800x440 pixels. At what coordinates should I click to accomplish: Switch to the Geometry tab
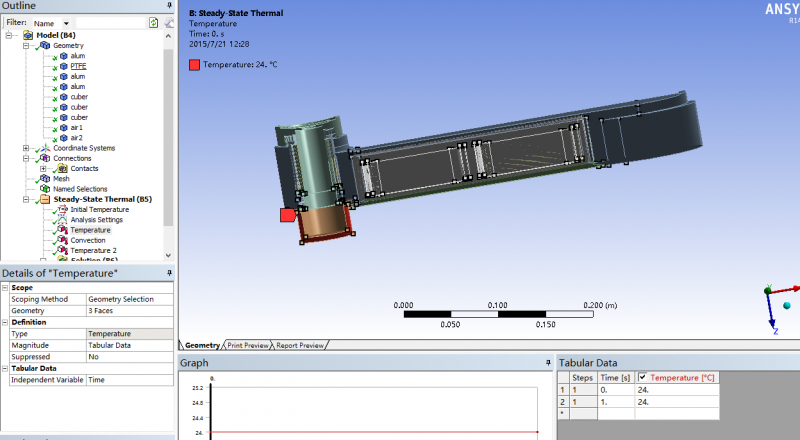click(x=202, y=345)
